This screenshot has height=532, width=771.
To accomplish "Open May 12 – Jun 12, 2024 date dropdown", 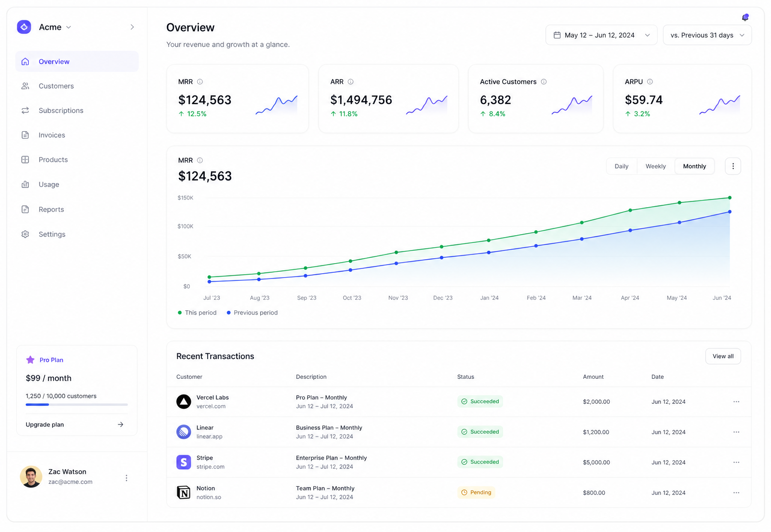I will point(601,35).
